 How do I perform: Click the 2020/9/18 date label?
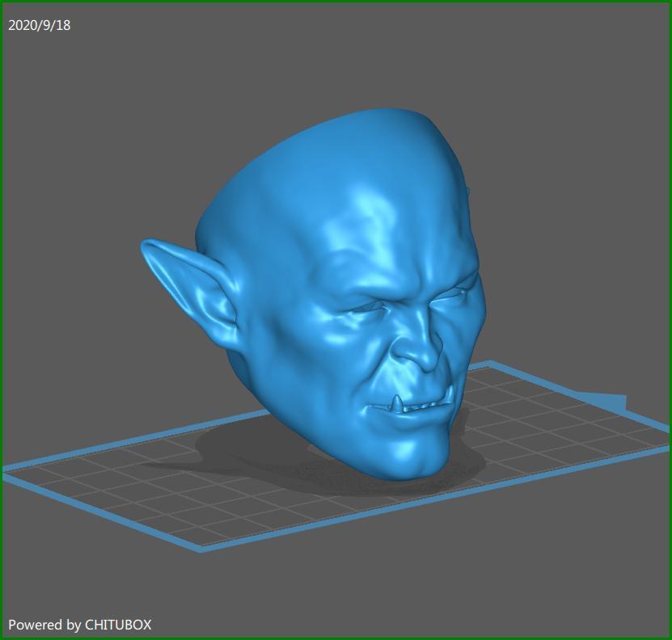(x=39, y=25)
